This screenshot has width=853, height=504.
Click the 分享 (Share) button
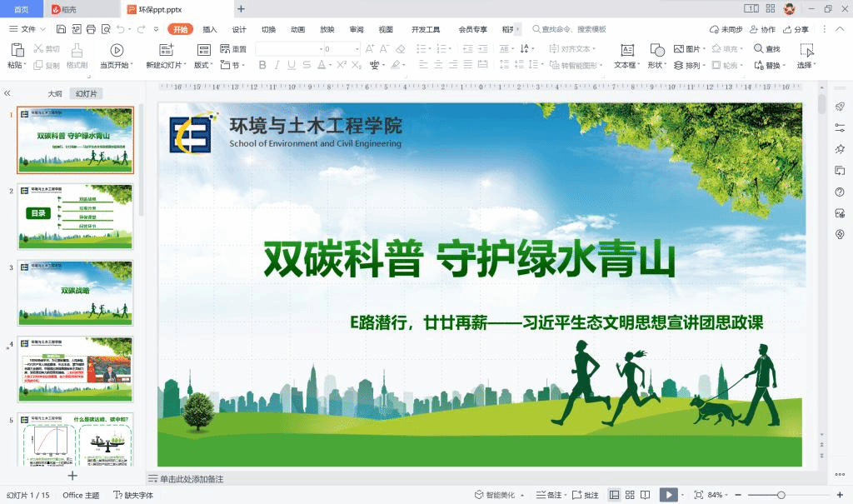(x=796, y=29)
